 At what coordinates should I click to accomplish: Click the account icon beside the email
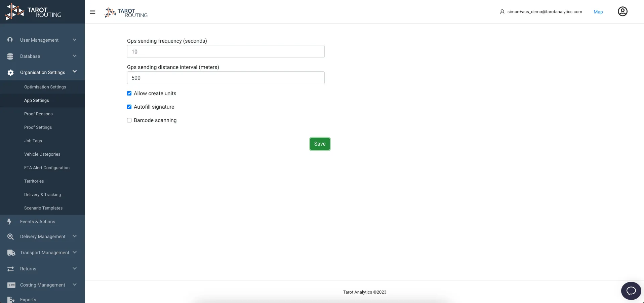(502, 12)
